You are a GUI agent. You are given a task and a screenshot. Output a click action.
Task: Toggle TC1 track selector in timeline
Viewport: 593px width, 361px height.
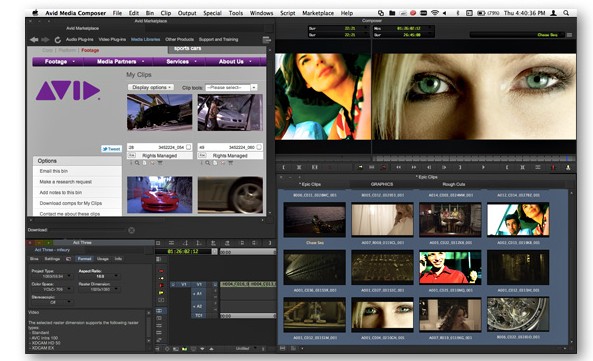point(199,315)
